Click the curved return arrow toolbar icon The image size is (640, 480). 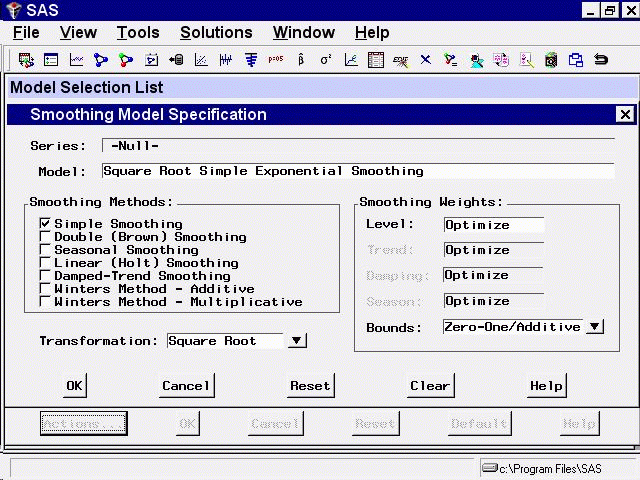[x=601, y=60]
